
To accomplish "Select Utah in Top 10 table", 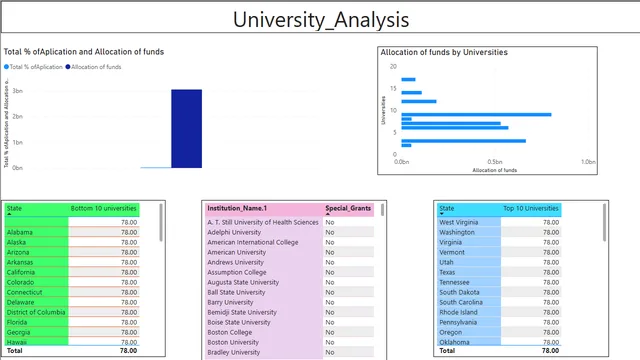I will coord(499,262).
